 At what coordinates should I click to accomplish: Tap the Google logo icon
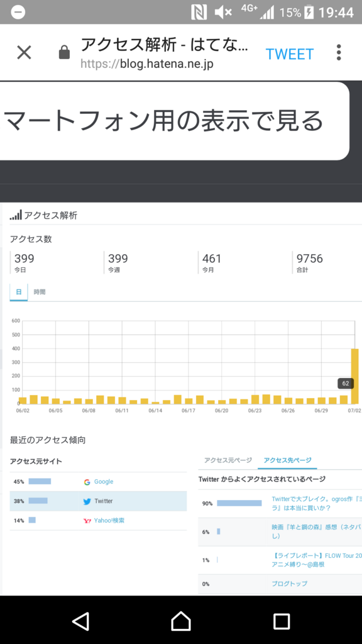pos(87,482)
